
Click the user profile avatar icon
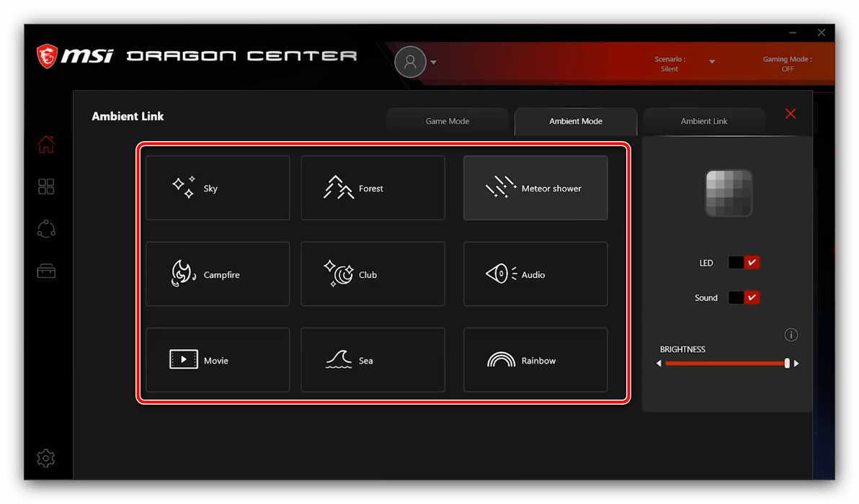(410, 62)
